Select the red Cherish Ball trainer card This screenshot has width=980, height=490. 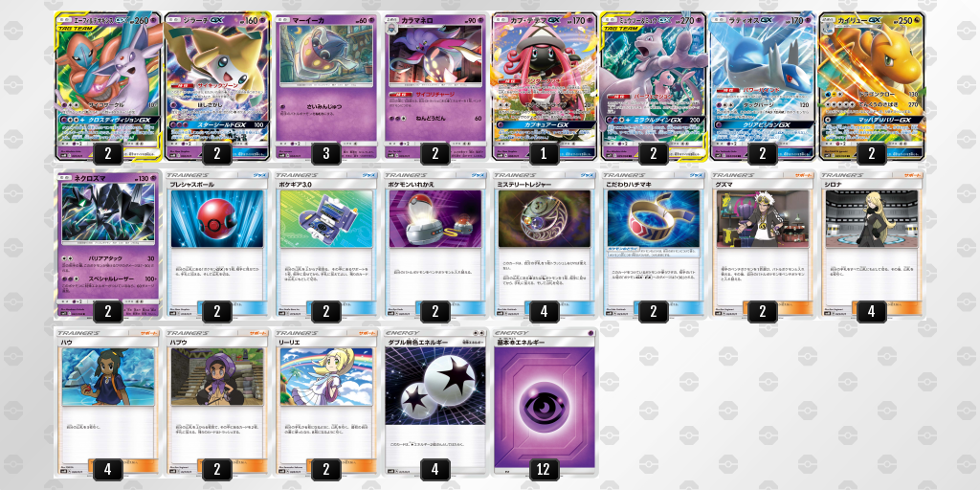pyautogui.click(x=217, y=245)
